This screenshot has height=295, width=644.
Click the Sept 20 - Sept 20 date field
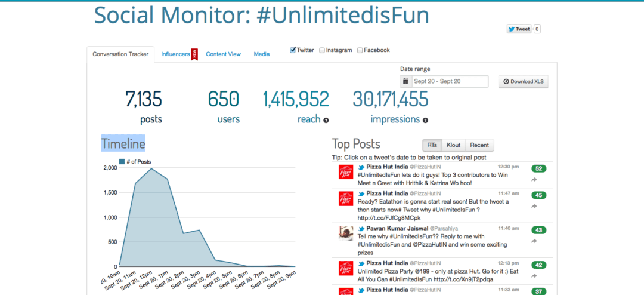[450, 81]
